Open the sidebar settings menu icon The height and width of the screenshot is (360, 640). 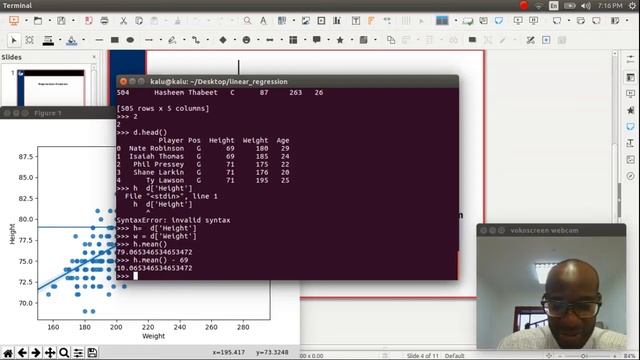point(630,59)
